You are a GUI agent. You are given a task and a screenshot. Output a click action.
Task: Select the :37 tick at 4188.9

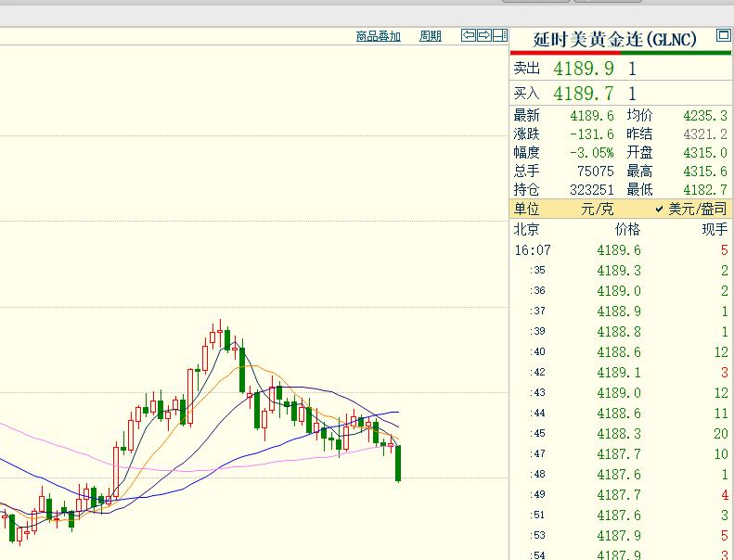pos(619,312)
